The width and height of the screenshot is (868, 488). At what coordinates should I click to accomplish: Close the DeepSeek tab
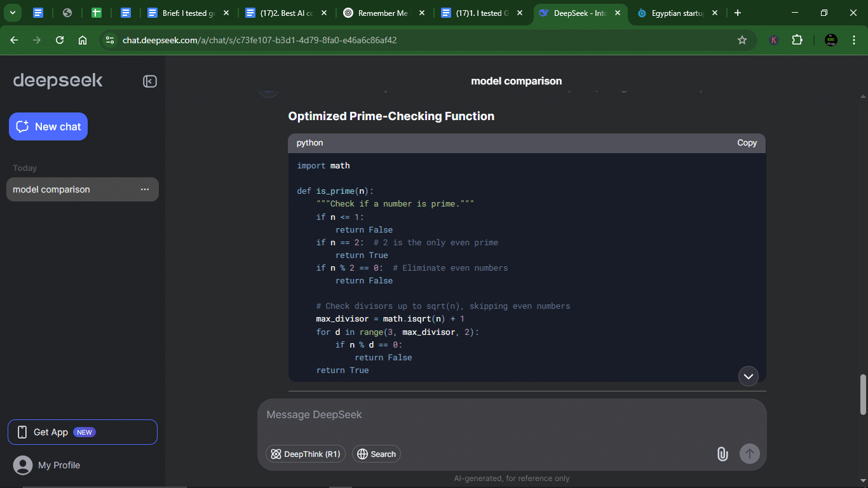[618, 13]
